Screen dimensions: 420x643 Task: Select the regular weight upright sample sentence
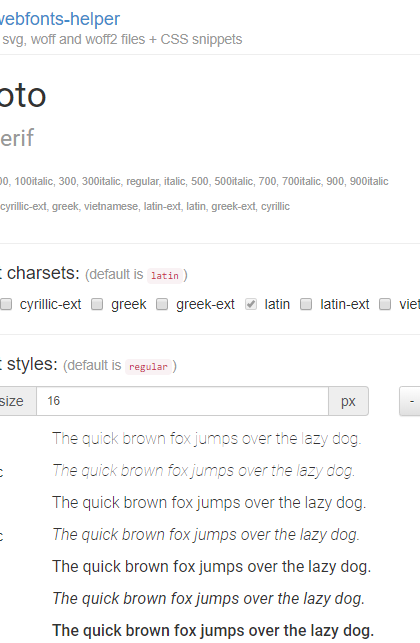click(212, 567)
